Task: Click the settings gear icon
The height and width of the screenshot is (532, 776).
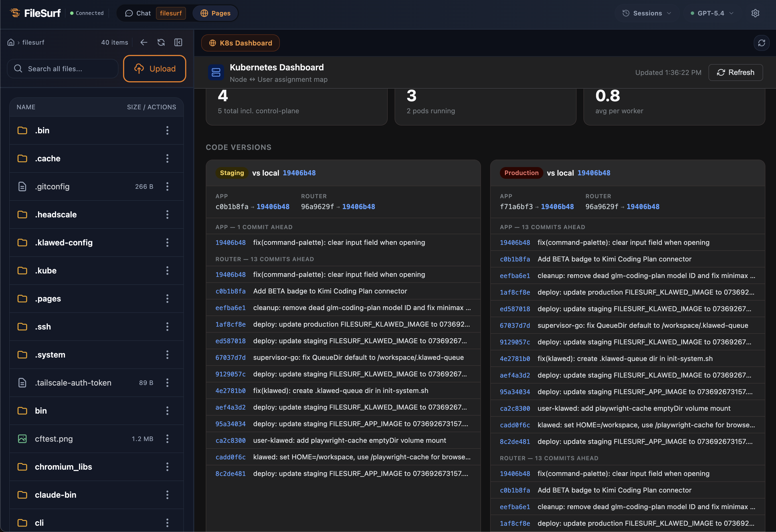Action: click(755, 13)
